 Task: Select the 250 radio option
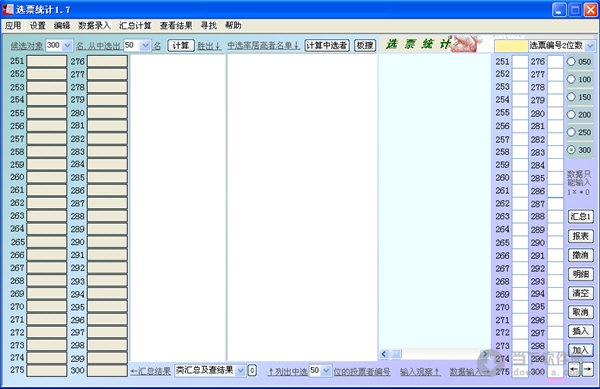point(571,132)
